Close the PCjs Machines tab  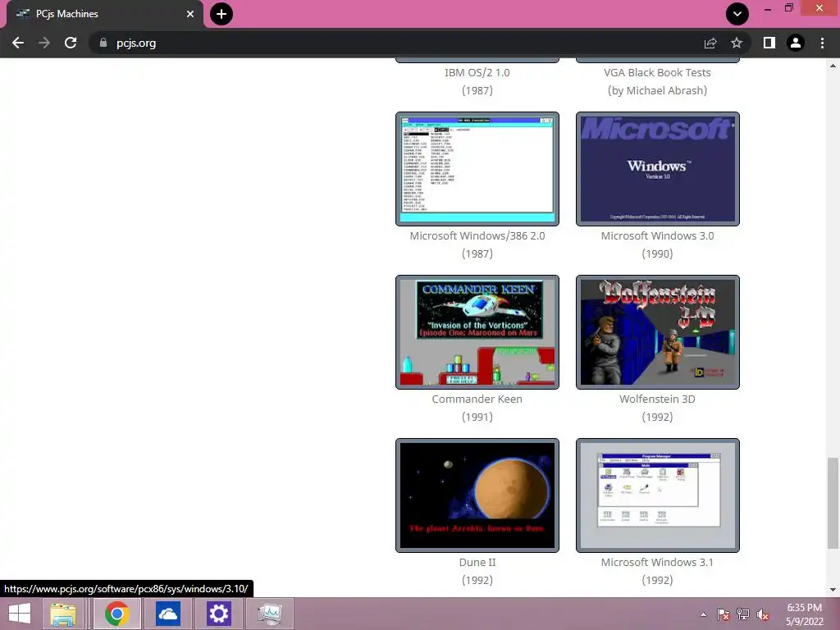pyautogui.click(x=190, y=14)
